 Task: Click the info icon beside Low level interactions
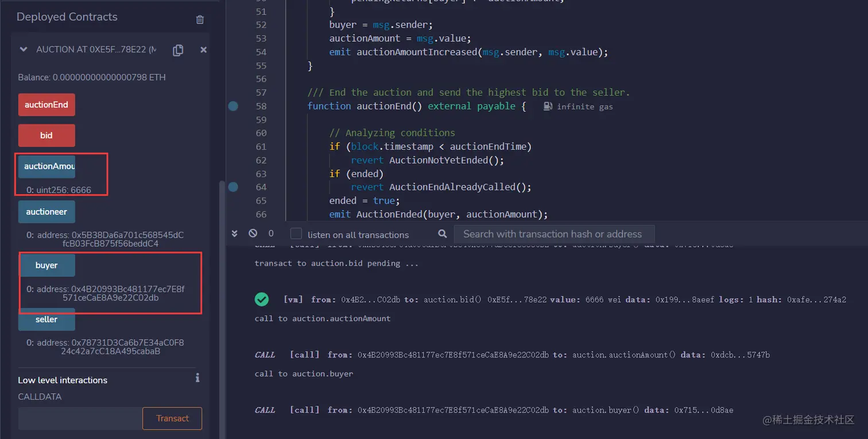coord(197,378)
